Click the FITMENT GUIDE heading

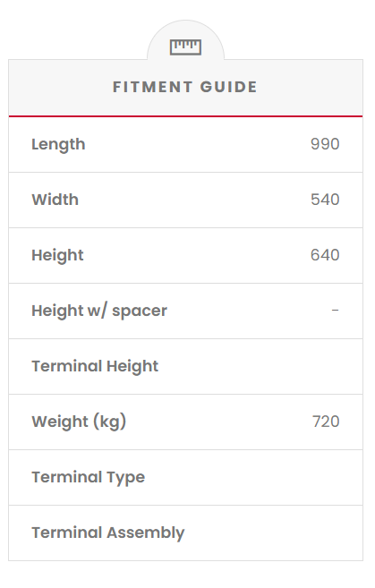click(185, 87)
